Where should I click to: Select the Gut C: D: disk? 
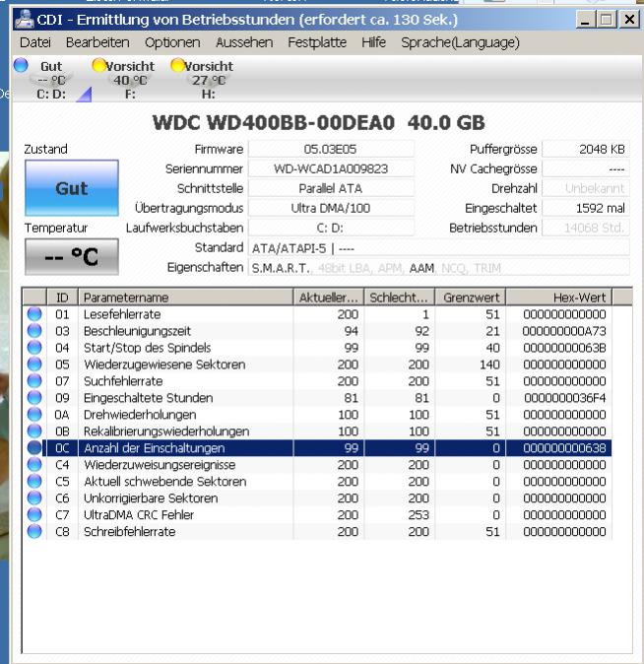pyautogui.click(x=51, y=80)
